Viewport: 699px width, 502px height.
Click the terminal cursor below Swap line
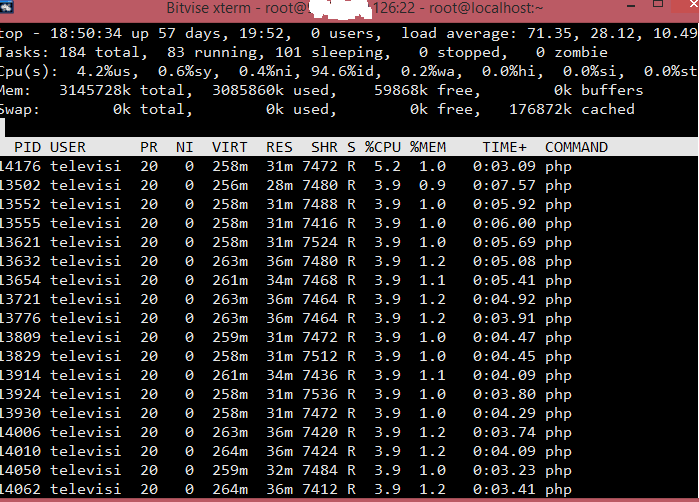click(2, 128)
